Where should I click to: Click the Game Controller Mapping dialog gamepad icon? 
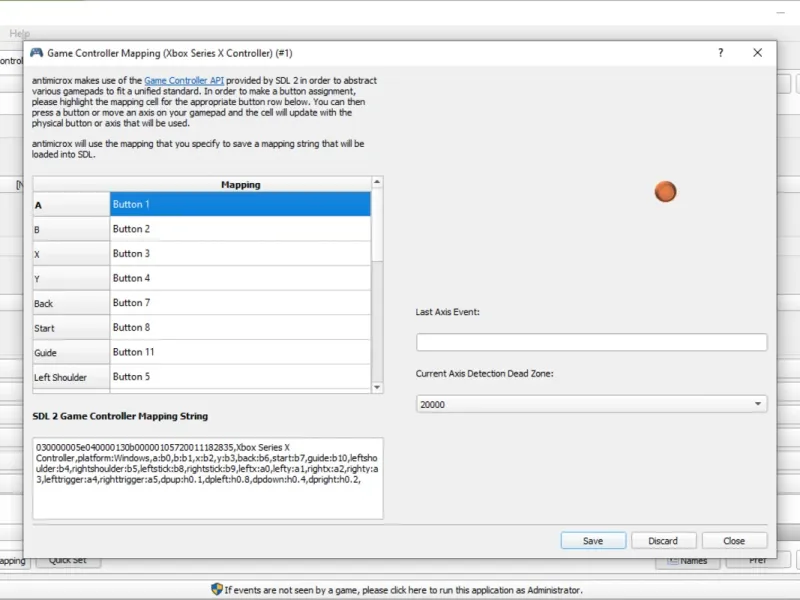[36, 53]
